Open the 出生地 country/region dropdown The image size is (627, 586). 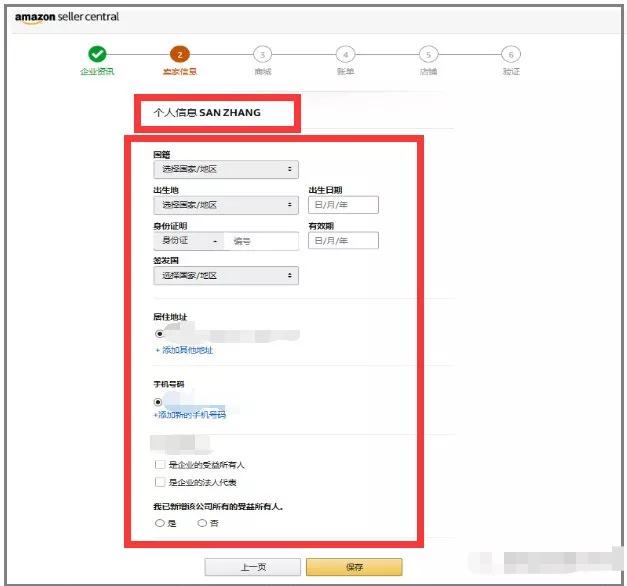tap(226, 205)
